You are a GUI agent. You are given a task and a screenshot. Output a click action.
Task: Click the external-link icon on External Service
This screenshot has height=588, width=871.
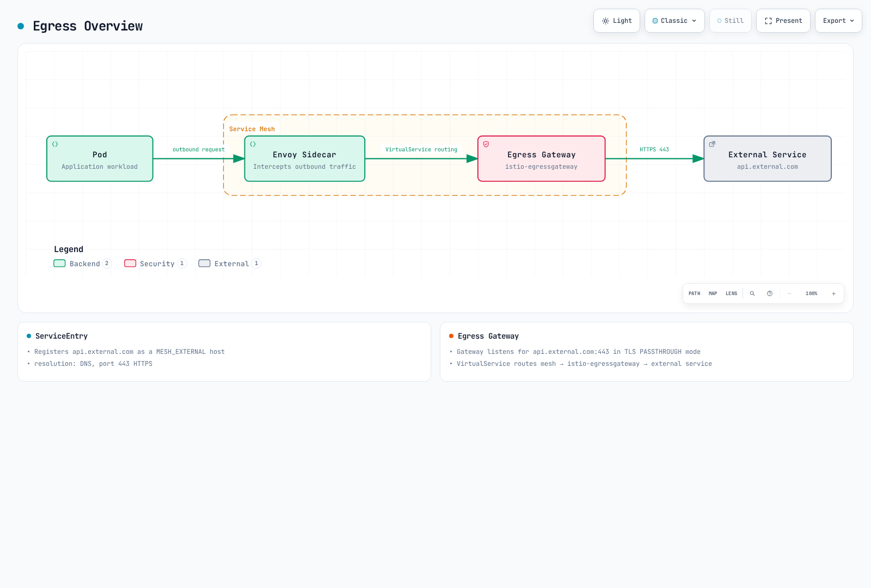pyautogui.click(x=712, y=144)
